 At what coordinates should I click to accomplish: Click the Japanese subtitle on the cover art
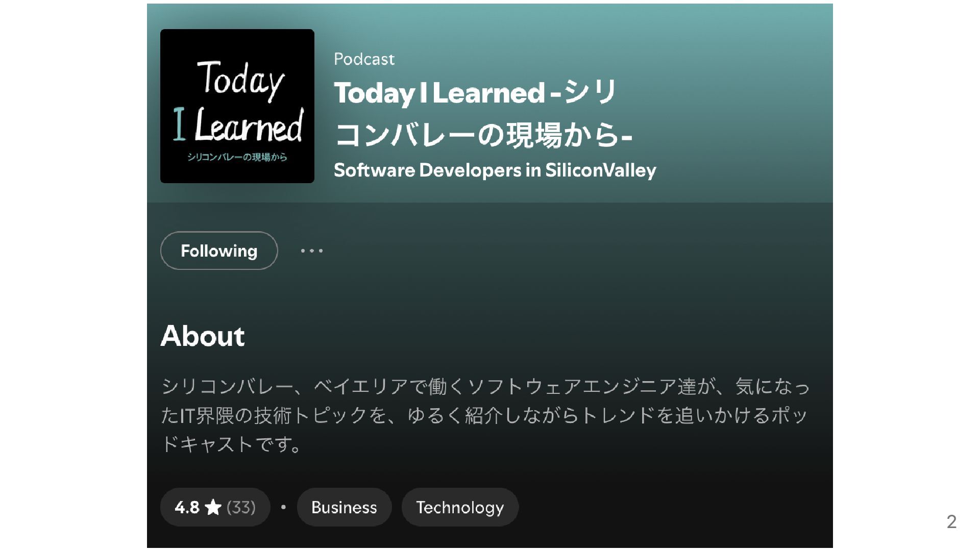[x=237, y=157]
